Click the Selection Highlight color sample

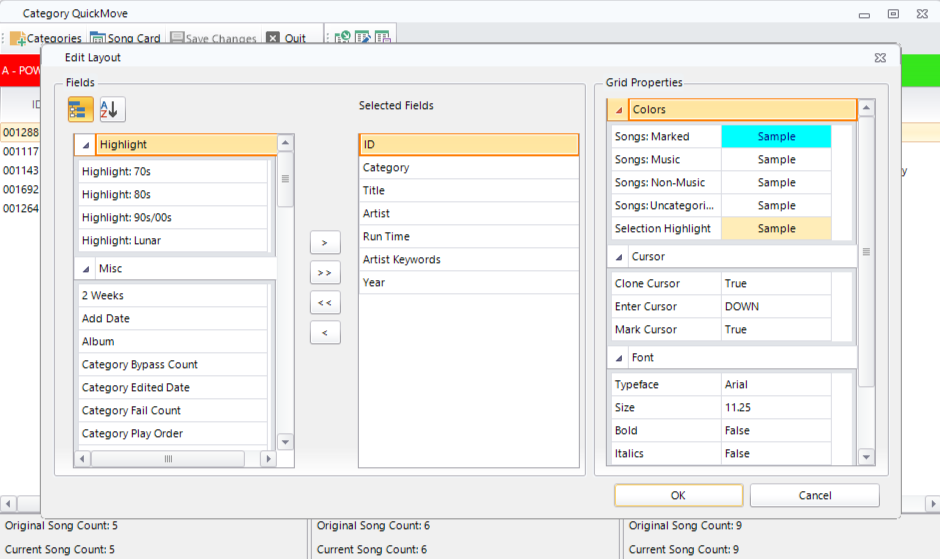pyautogui.click(x=776, y=229)
